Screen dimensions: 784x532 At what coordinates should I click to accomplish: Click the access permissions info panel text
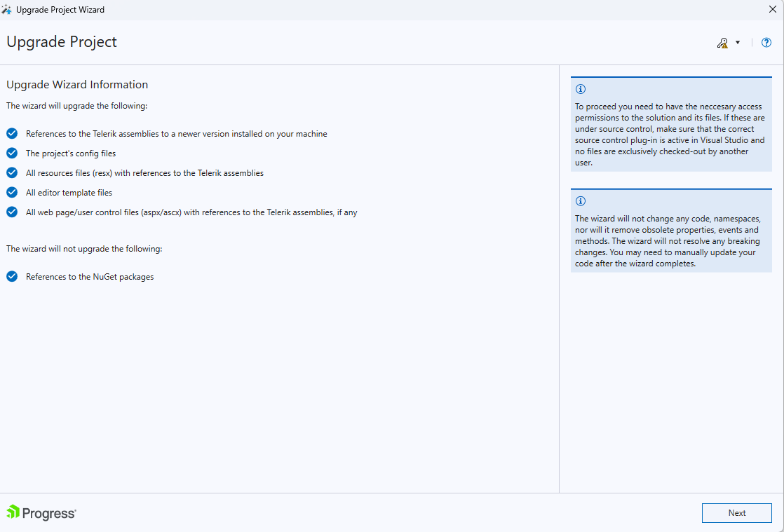[x=670, y=135]
